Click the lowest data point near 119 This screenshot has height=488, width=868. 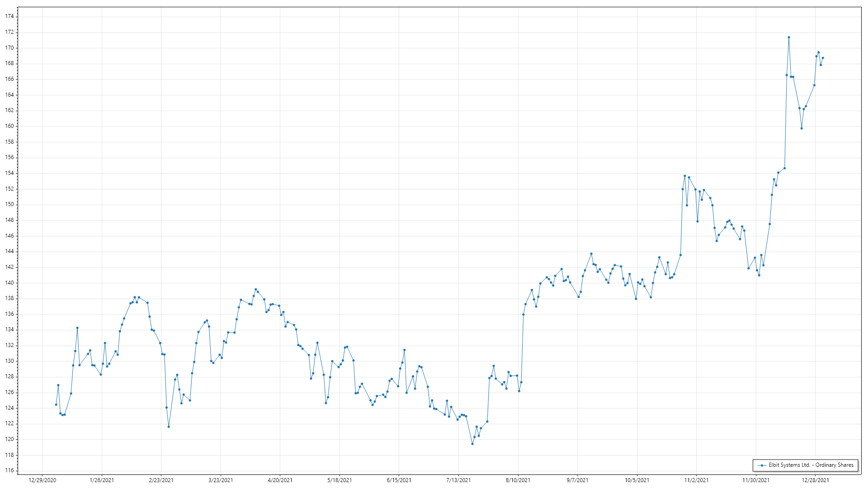click(472, 444)
